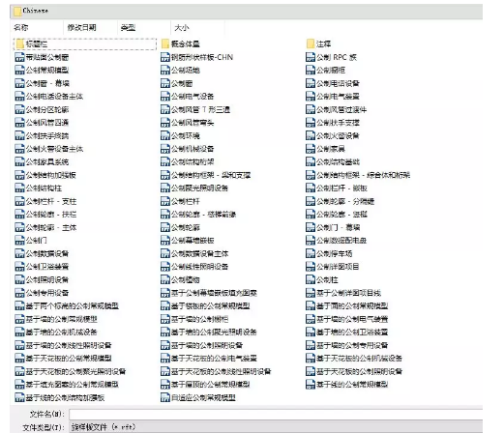
Task: Click the file icon beside 公制 RPC 族
Action: pos(311,57)
